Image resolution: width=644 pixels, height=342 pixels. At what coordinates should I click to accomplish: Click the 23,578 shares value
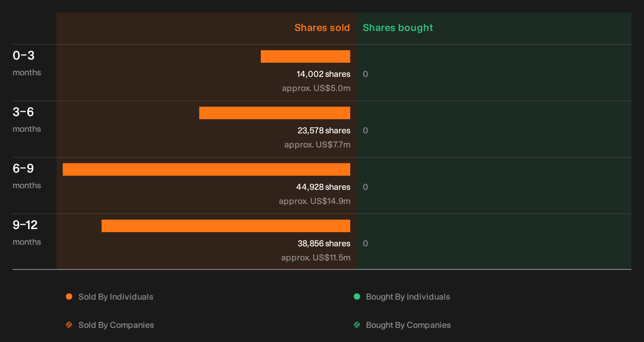[x=324, y=131]
